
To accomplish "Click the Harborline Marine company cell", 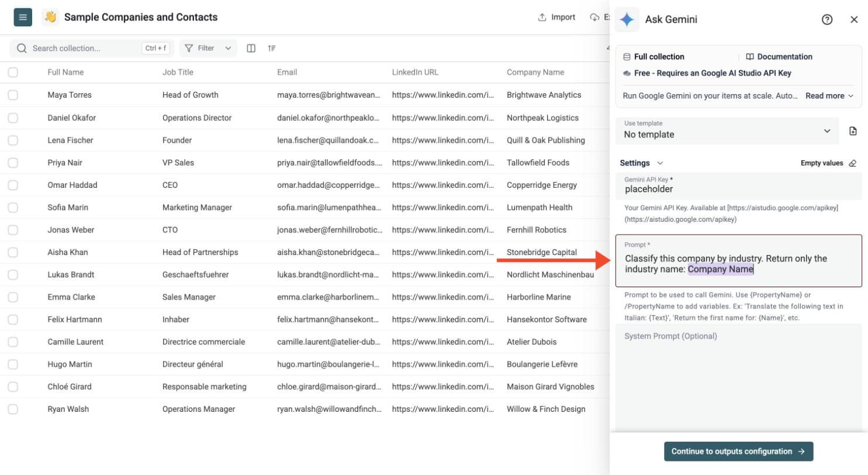I will pos(539,297).
